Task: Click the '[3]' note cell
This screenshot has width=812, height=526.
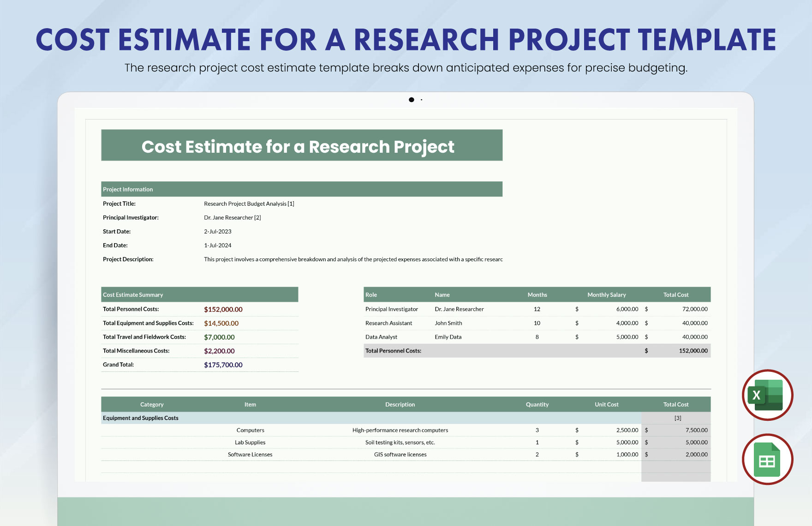Action: tap(678, 418)
